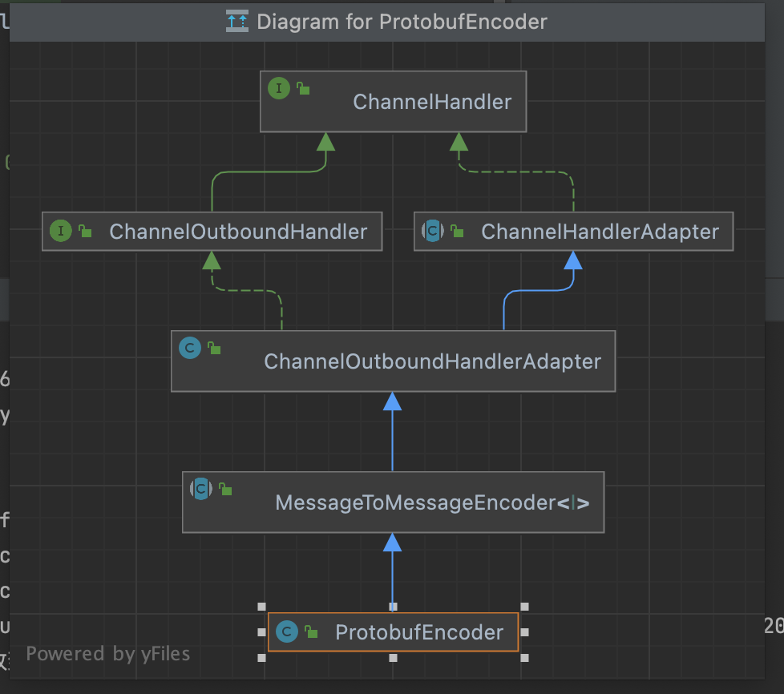This screenshot has width=784, height=694.
Task: Click the interface icon on ChannelHandler node
Action: [278, 89]
